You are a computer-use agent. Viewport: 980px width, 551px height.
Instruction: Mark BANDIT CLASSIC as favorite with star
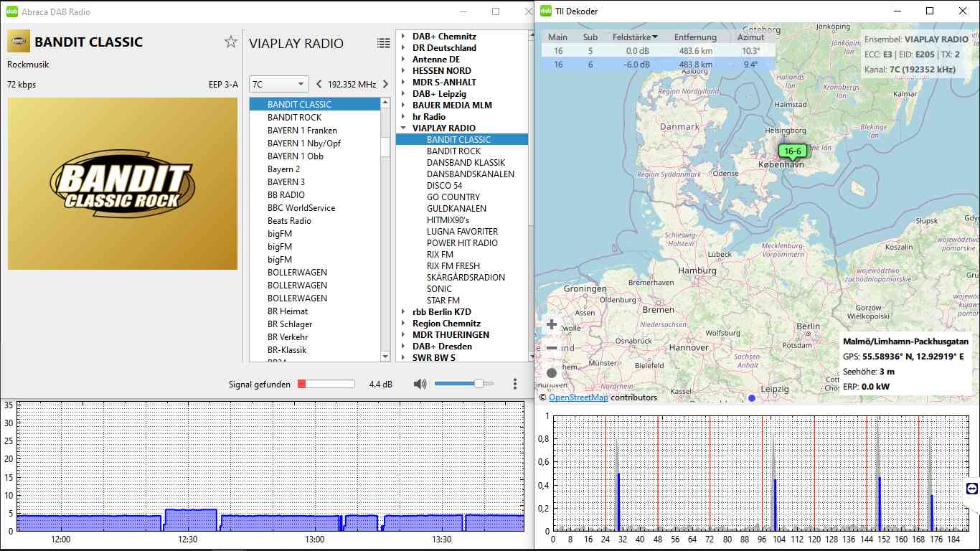[x=230, y=42]
